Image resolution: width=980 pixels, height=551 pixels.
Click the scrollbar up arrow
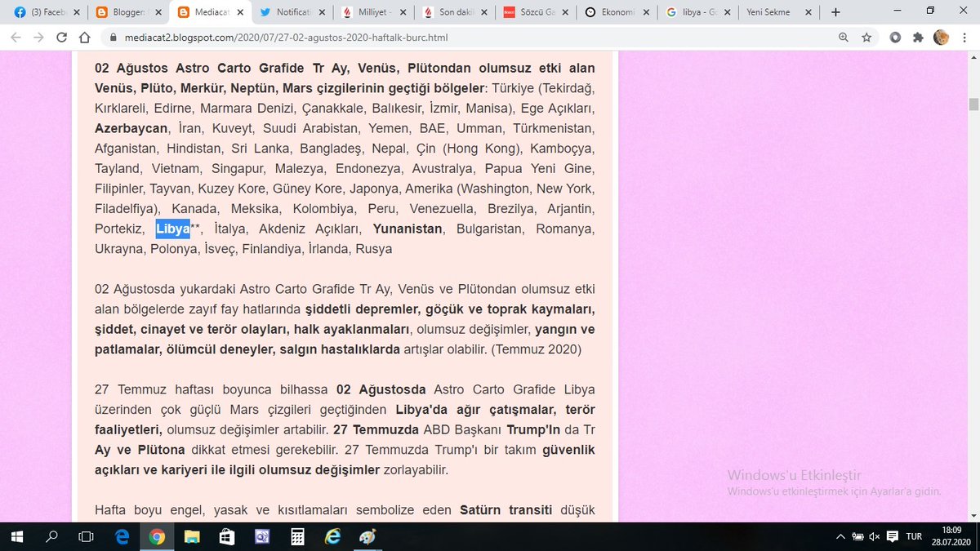pyautogui.click(x=973, y=56)
